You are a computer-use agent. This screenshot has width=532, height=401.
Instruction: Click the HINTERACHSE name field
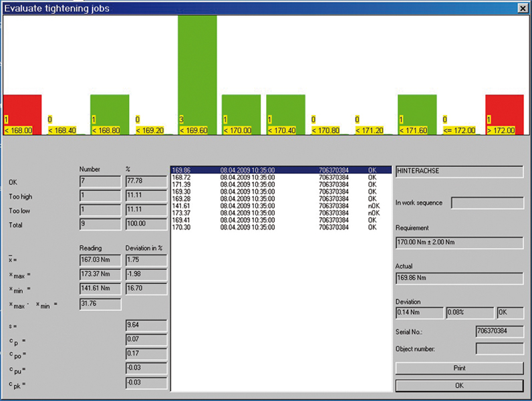click(x=459, y=171)
